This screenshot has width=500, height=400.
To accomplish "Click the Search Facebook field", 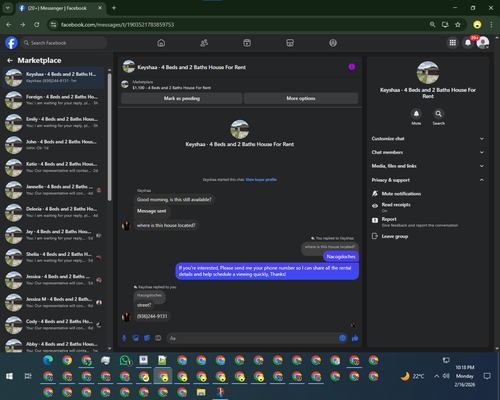I will 63,43.
